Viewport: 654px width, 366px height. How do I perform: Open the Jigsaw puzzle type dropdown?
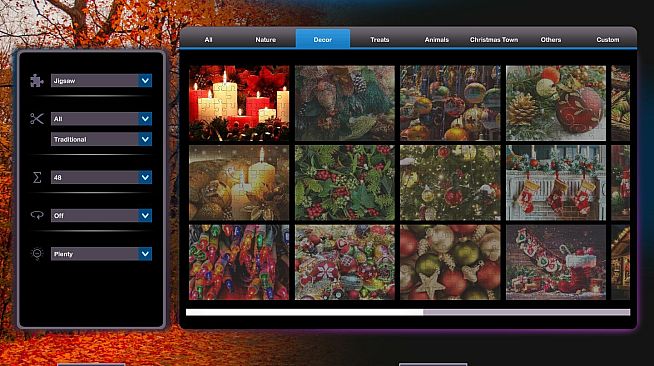[101, 80]
